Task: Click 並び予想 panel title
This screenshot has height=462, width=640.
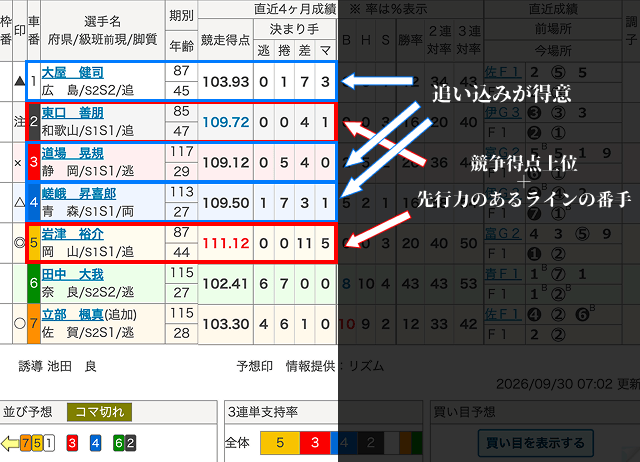Action: [x=27, y=412]
